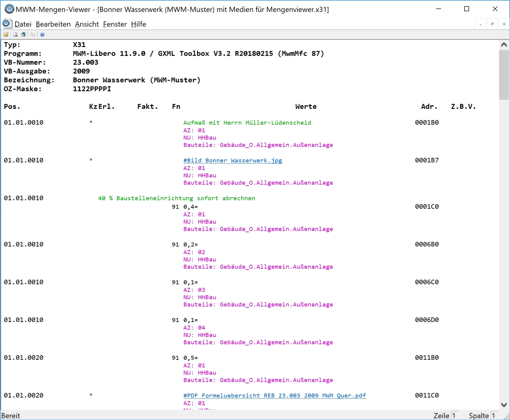Click the 'Pos.' column header
510x420 pixels.
[x=12, y=106]
